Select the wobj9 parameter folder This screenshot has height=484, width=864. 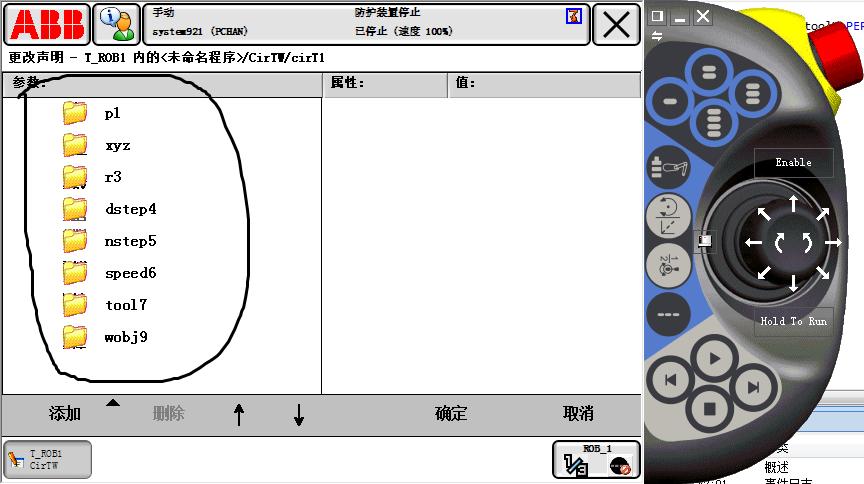[126, 337]
